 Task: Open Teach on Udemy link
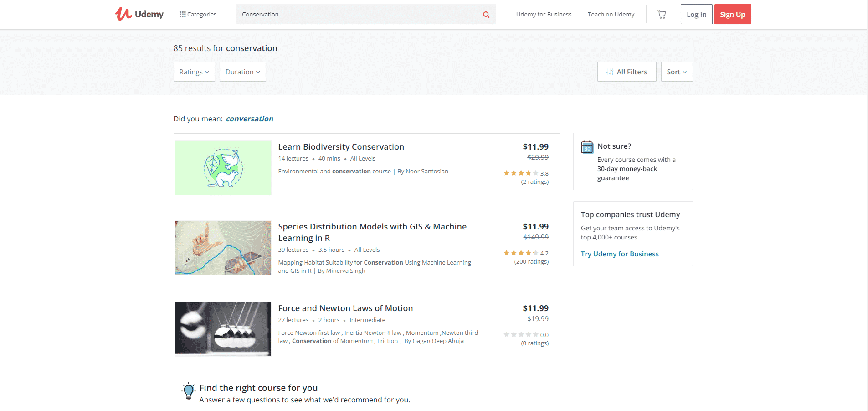click(611, 14)
